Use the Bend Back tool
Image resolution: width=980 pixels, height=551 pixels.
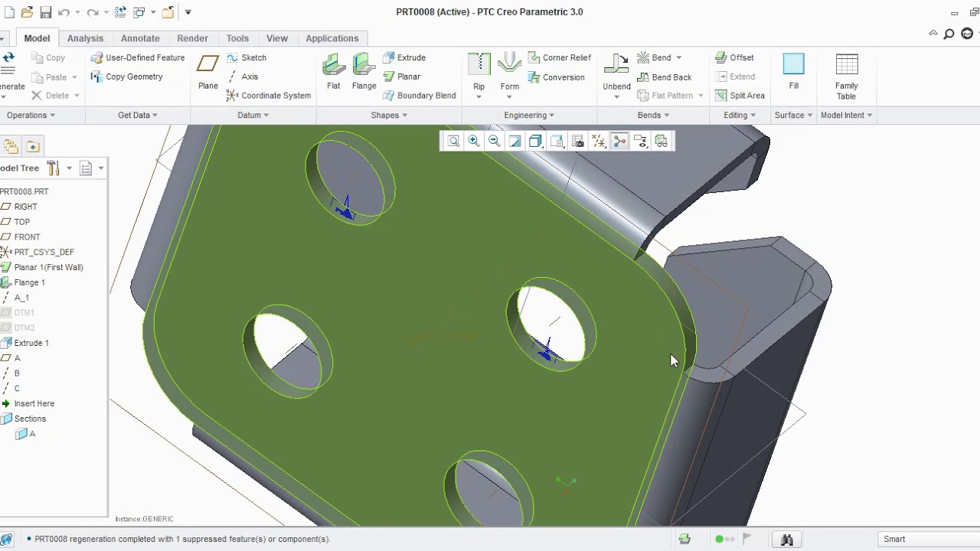coord(664,77)
